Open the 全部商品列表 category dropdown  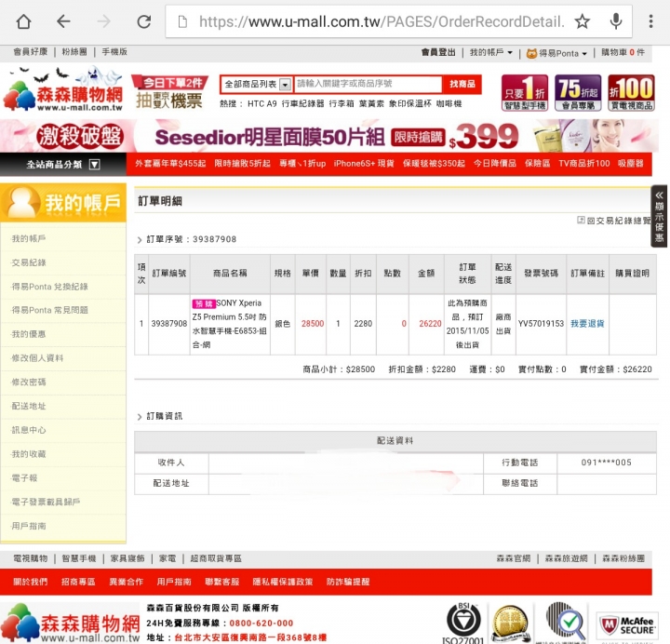point(258,84)
